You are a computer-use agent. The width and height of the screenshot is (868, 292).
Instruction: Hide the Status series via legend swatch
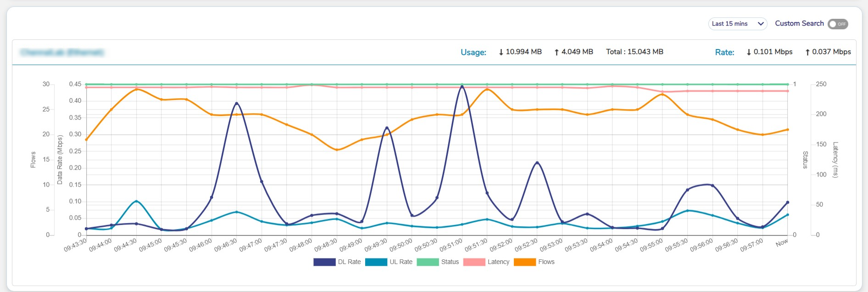click(x=428, y=262)
